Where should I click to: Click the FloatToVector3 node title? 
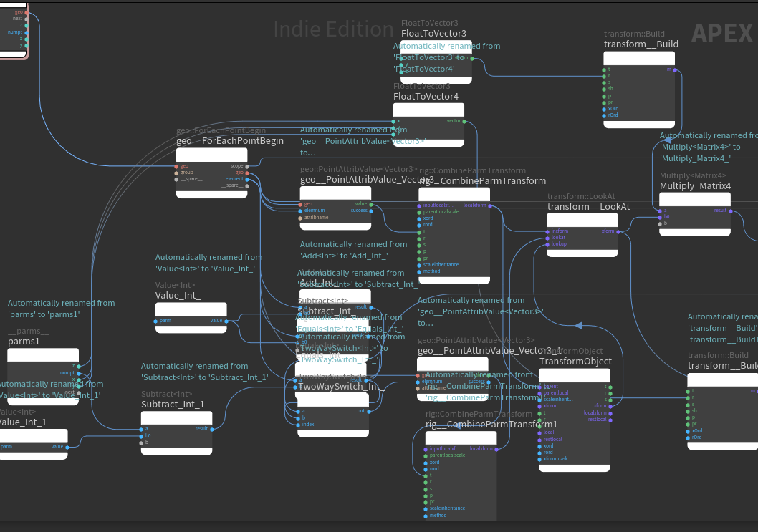433,34
